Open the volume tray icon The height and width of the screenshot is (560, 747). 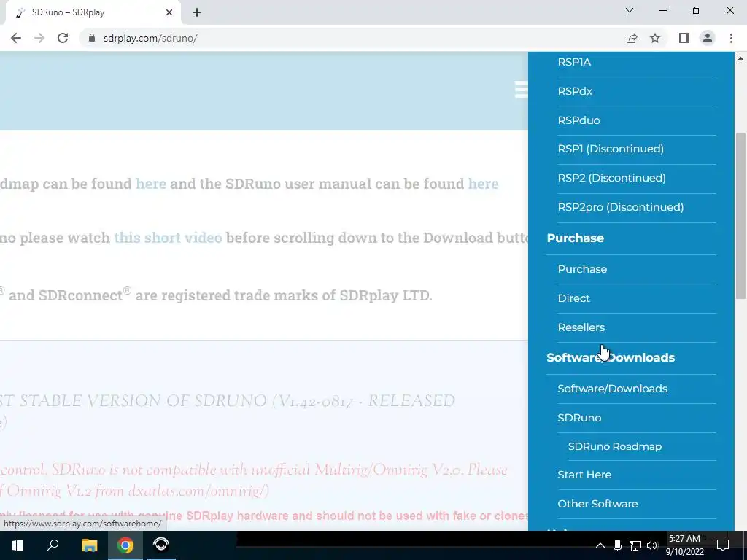click(652, 545)
